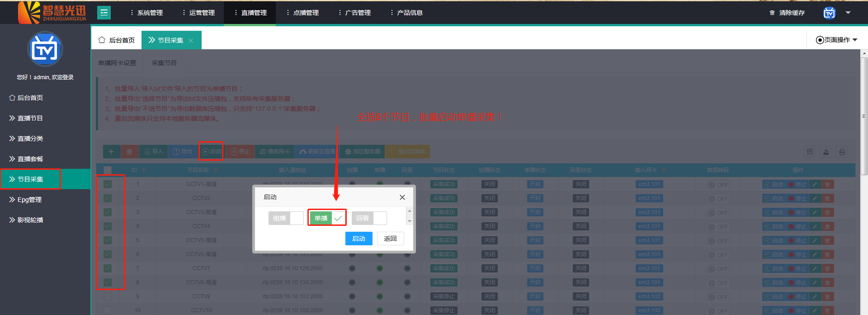
Task: Click the 重启流媒体 toolbar button
Action: coord(407,152)
